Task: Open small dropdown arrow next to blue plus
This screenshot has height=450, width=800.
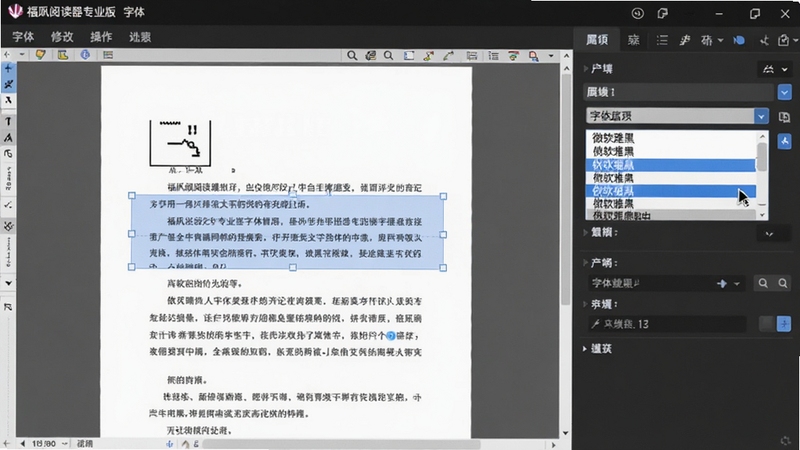Action: coord(737,284)
